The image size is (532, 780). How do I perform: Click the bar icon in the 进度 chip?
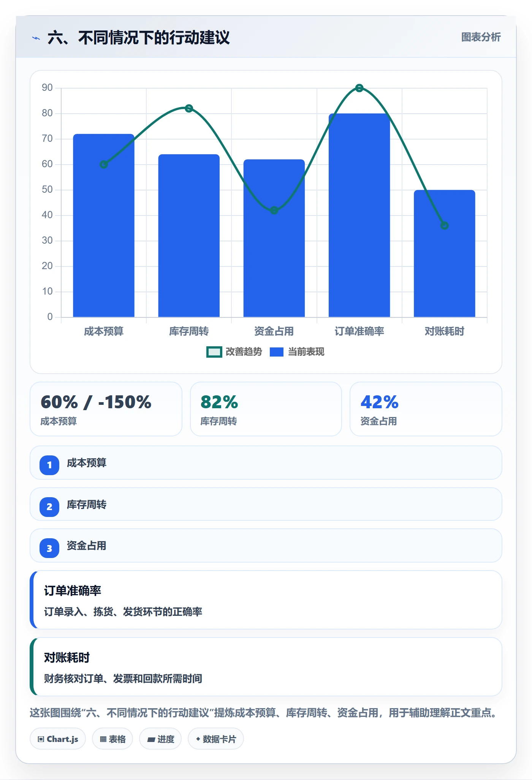(151, 740)
